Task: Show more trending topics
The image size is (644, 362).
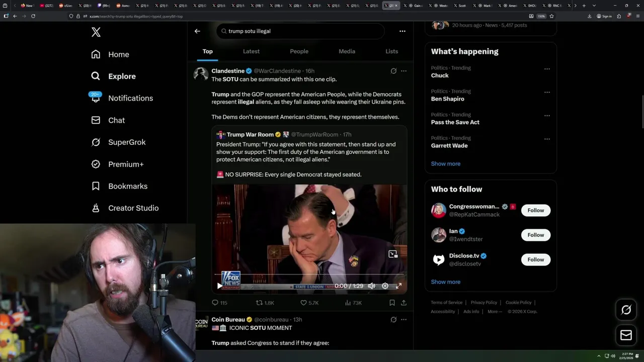Action: pos(445,164)
